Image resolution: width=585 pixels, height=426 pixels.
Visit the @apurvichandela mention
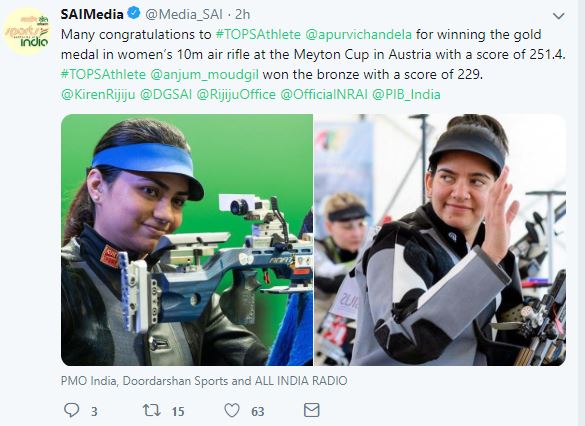click(x=359, y=35)
